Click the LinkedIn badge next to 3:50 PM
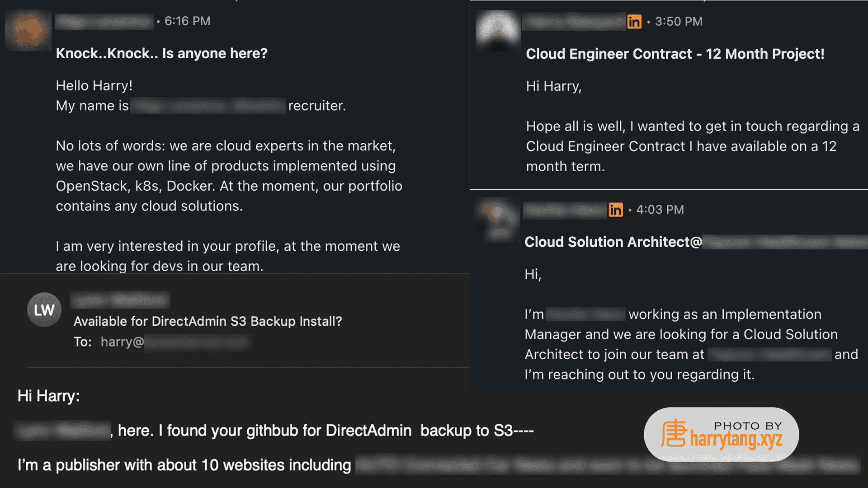The image size is (868, 488). (x=634, y=21)
